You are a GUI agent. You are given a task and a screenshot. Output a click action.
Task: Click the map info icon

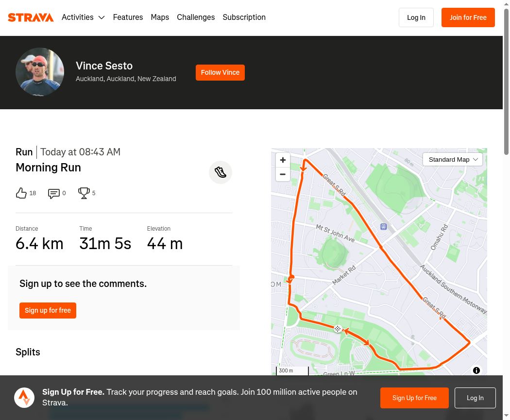coord(476,370)
